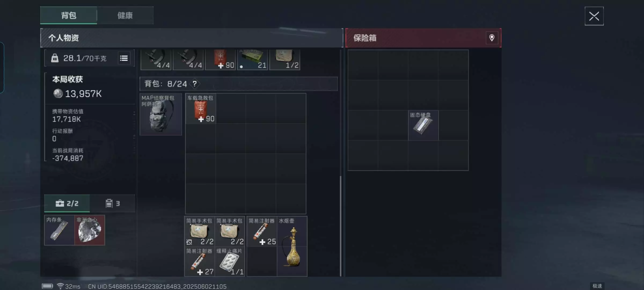This screenshot has width=644, height=290.
Task: Select the 车载急救包 in backpack grid
Action: 201,108
